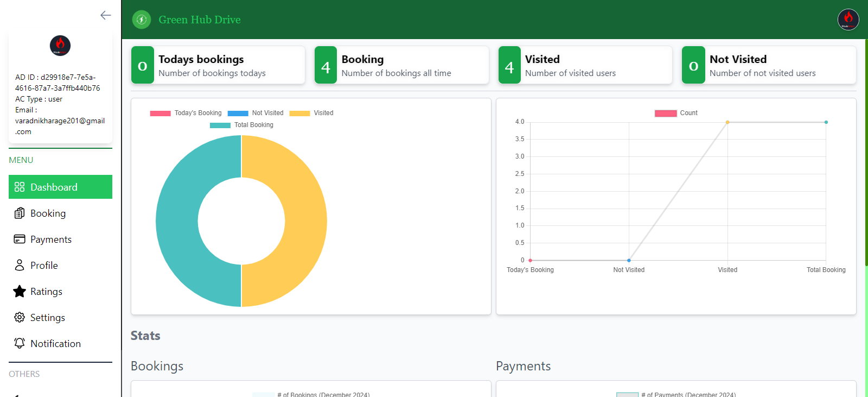Click the Settings gear icon
Image resolution: width=868 pixels, height=397 pixels.
(20, 317)
